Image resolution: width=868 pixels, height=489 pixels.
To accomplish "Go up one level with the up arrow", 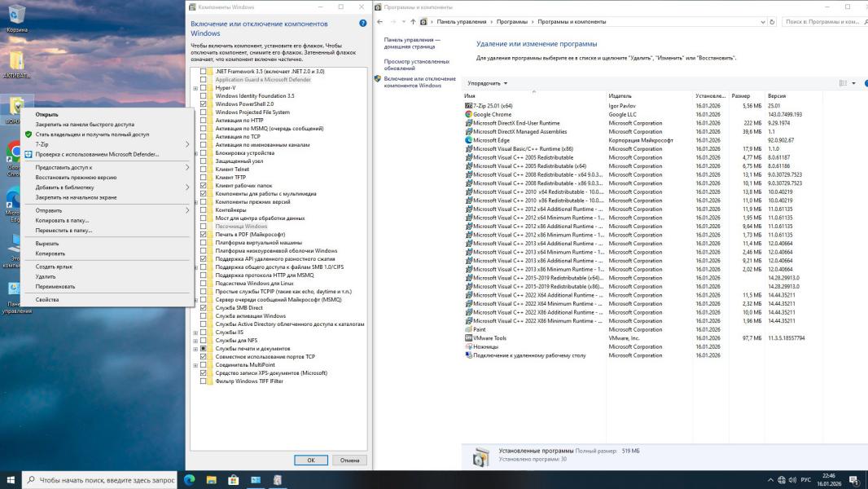I will [x=413, y=22].
